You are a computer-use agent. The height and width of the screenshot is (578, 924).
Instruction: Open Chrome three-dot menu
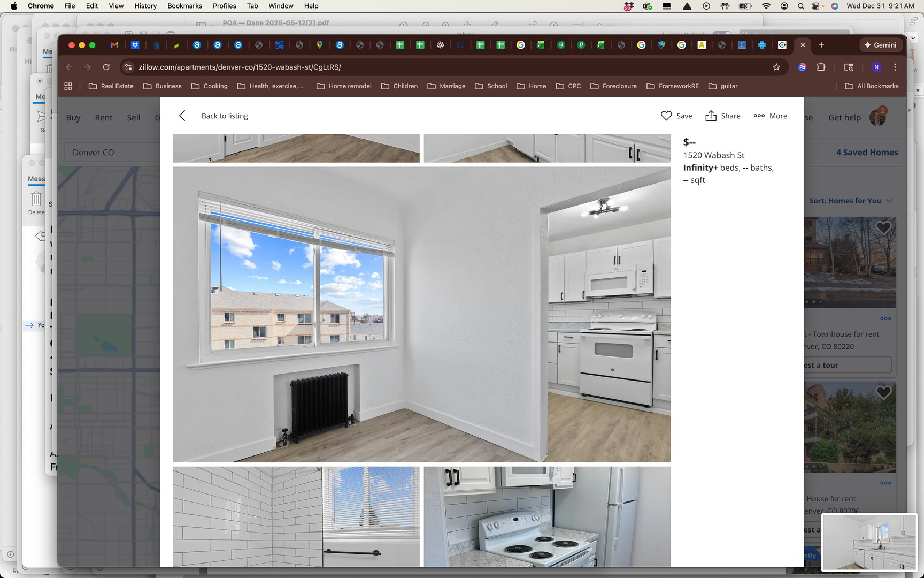tap(895, 67)
